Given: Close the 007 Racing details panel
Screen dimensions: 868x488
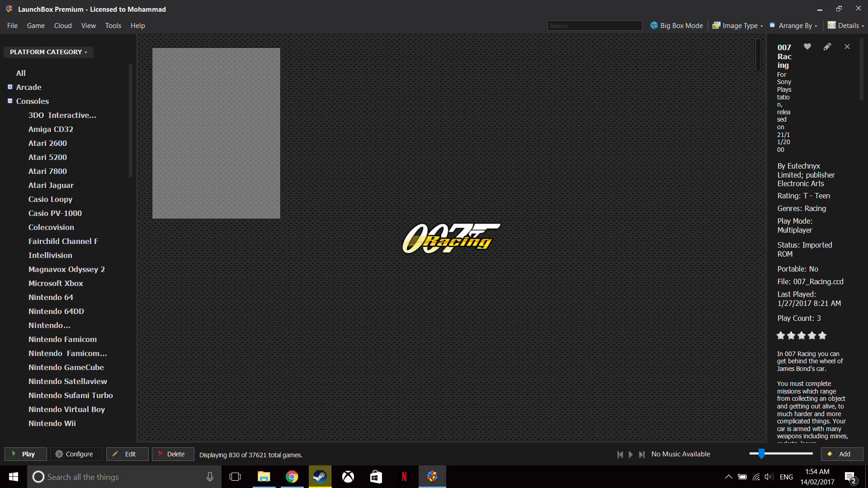Looking at the screenshot, I should (x=847, y=47).
